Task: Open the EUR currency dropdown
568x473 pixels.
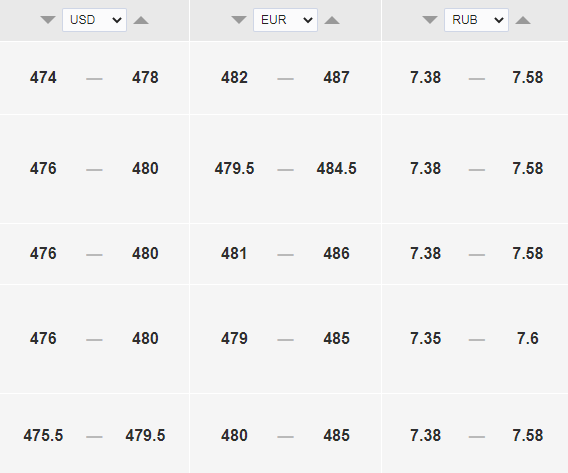Action: click(285, 20)
